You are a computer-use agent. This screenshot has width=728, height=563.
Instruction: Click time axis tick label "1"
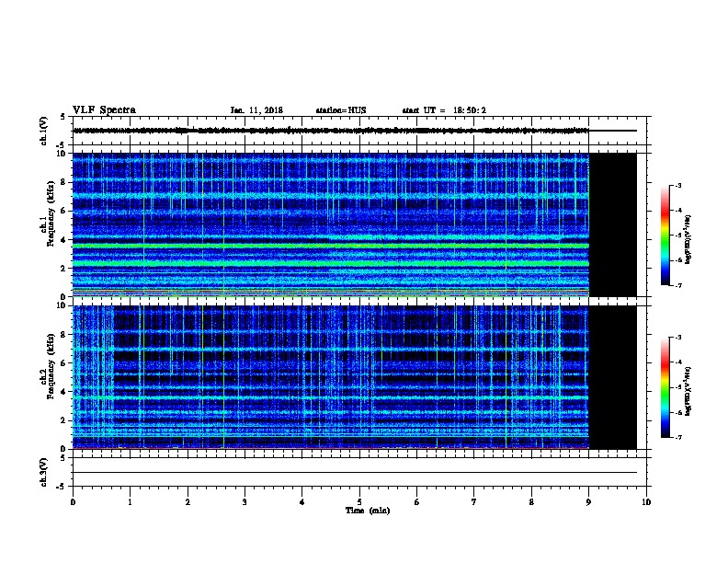point(131,502)
